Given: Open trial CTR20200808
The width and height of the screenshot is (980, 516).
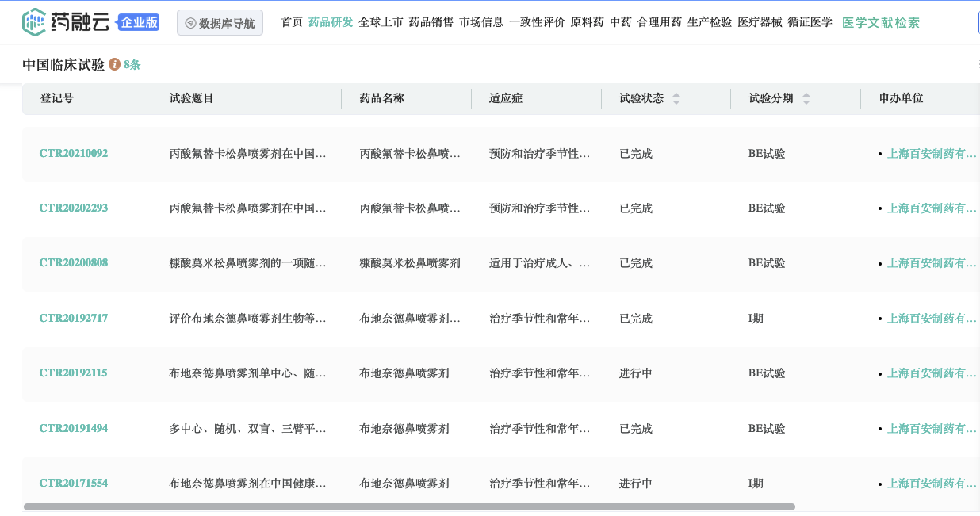Looking at the screenshot, I should (74, 262).
